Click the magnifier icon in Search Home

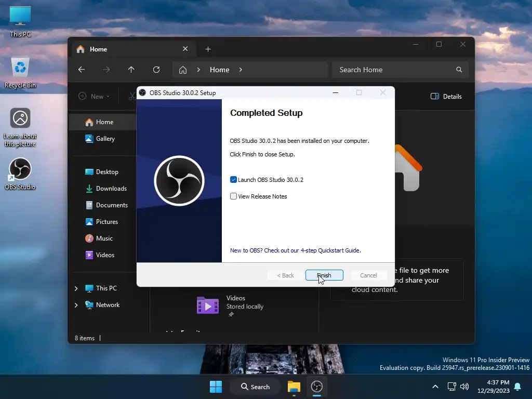(x=459, y=70)
